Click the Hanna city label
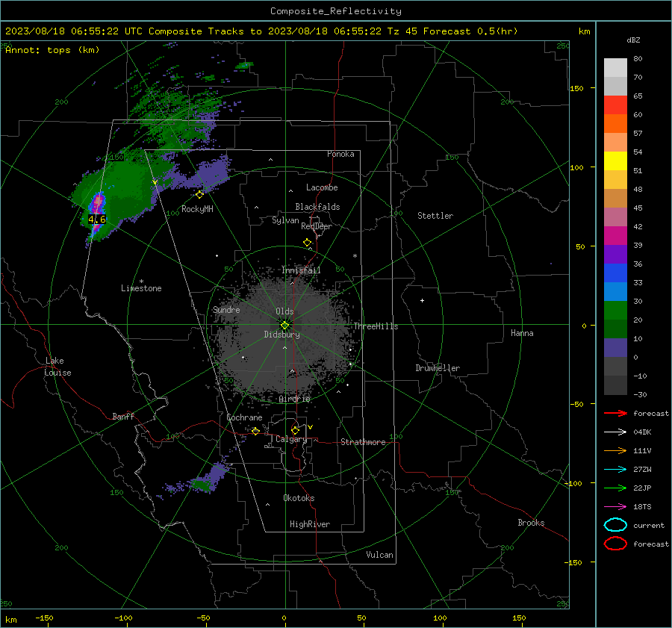 point(522,333)
